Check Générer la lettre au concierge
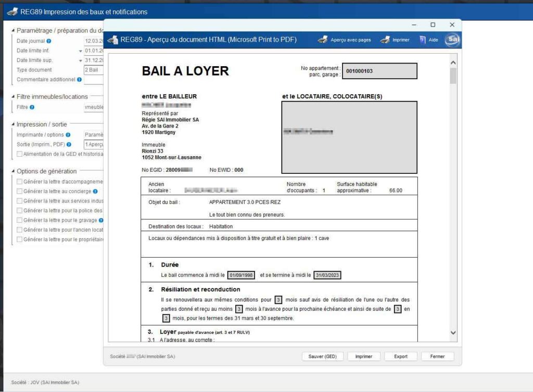Viewport: 533px width, 392px height. pos(20,192)
